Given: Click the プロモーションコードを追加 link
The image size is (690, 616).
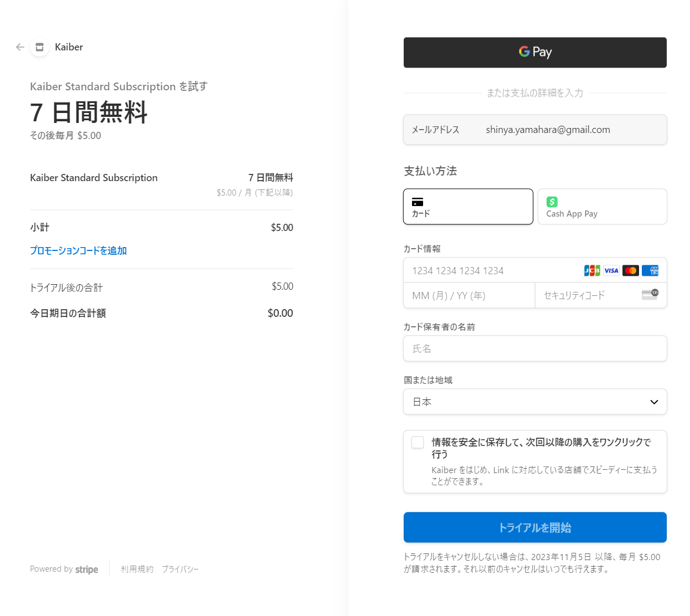Looking at the screenshot, I should (x=78, y=250).
